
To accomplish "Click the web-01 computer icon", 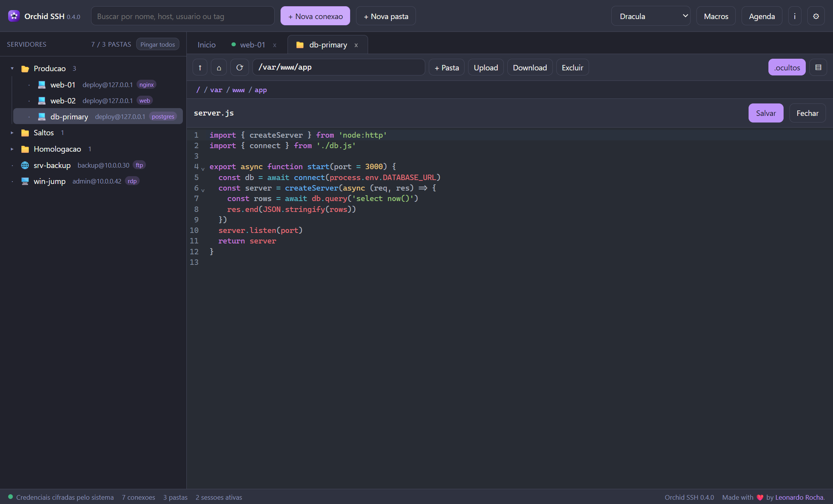I will click(x=42, y=84).
